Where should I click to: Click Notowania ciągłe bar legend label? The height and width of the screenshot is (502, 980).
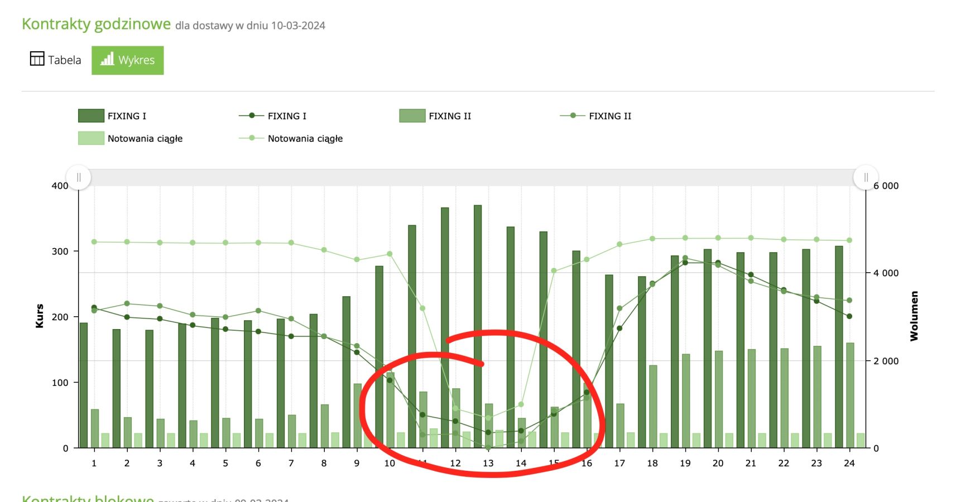coord(145,138)
